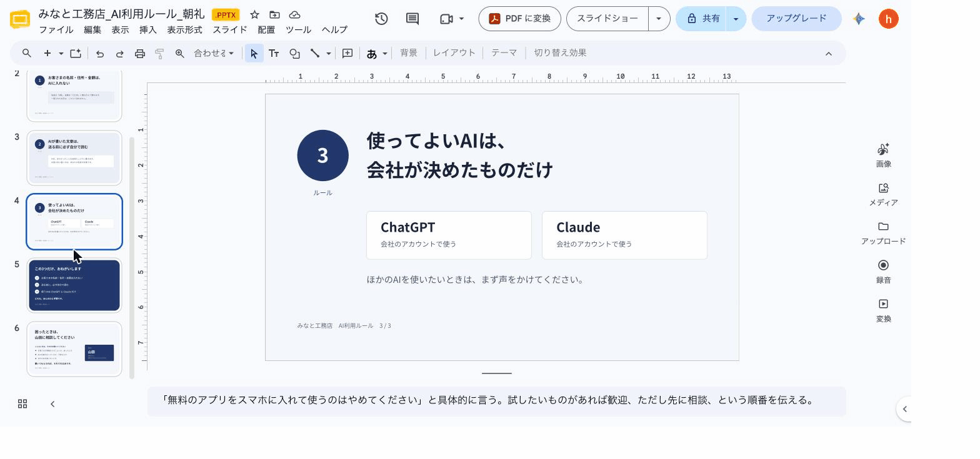This screenshot has width=980, height=459.
Task: Click the テーマ button
Action: (x=504, y=53)
